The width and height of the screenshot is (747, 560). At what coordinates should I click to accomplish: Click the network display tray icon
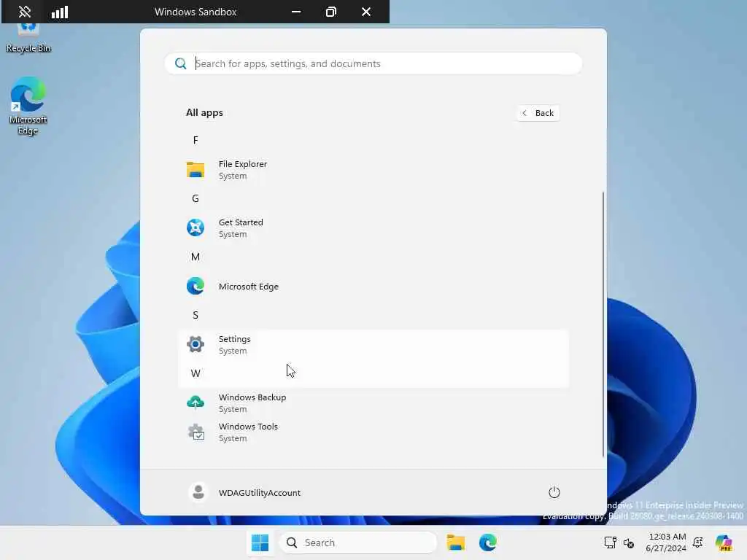coord(611,542)
